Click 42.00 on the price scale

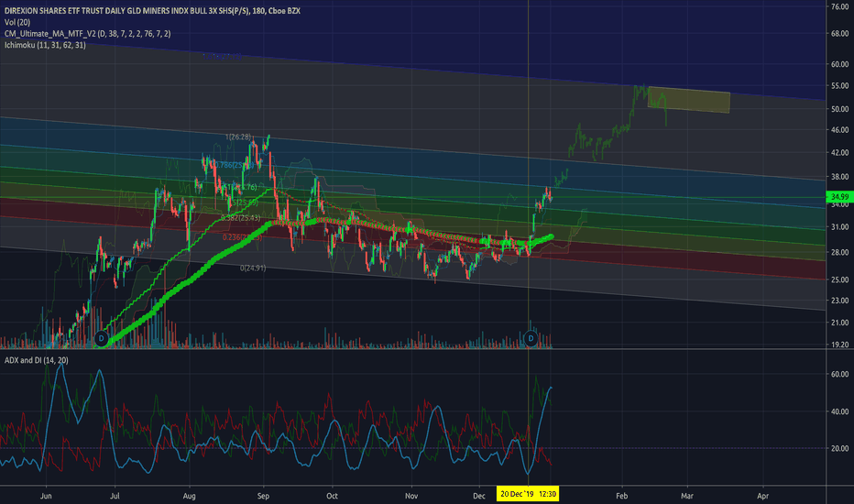point(840,152)
